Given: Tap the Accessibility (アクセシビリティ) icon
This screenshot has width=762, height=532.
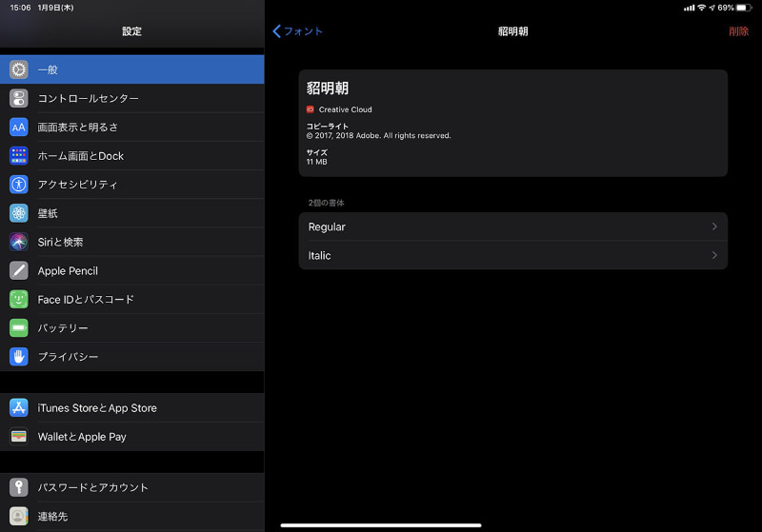Looking at the screenshot, I should pos(18,185).
